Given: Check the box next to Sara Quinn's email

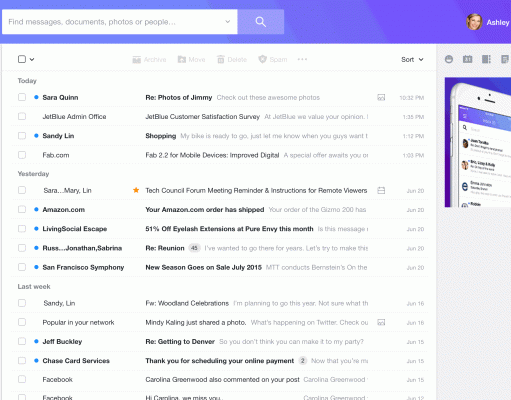Looking at the screenshot, I should (22, 97).
